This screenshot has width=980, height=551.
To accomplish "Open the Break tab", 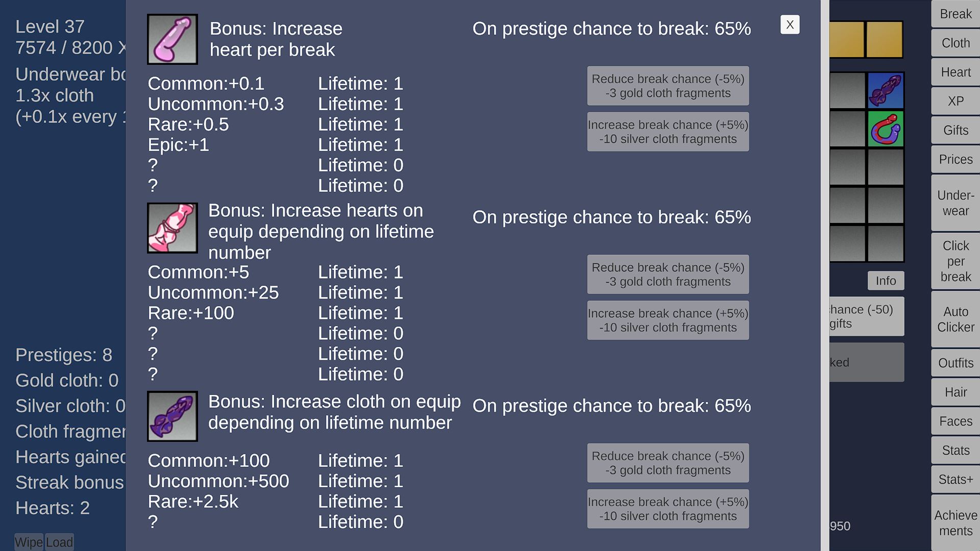I will 955,14.
